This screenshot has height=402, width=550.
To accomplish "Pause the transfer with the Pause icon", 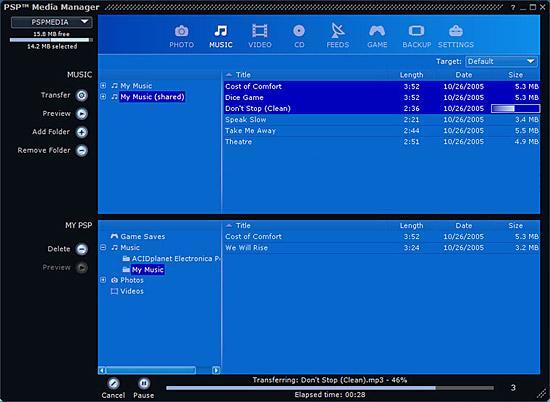I will (144, 383).
